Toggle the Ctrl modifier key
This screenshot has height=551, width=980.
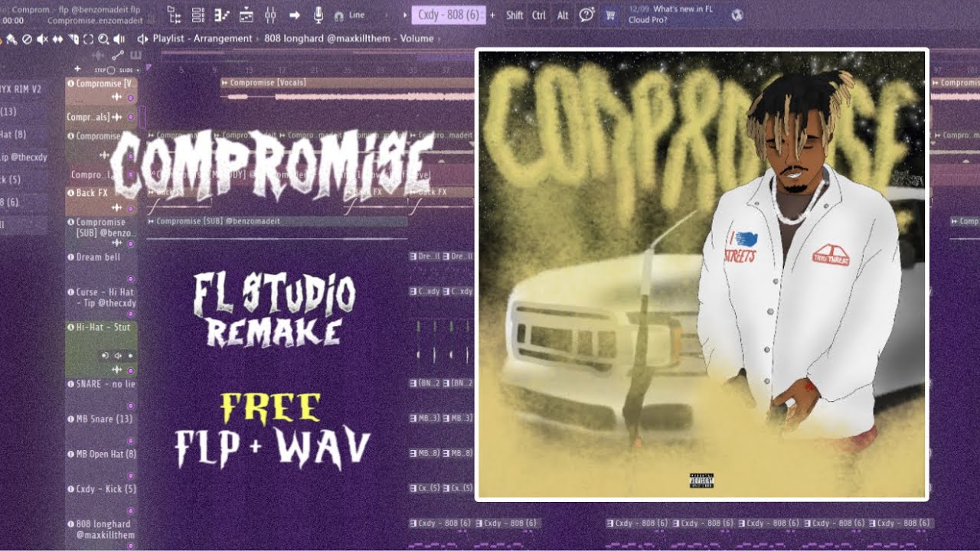point(539,15)
